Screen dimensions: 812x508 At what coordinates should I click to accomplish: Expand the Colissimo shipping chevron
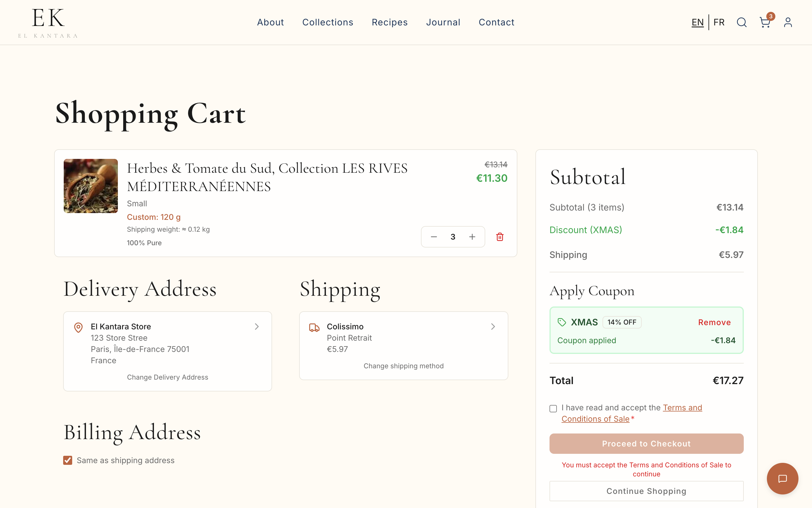pos(493,327)
